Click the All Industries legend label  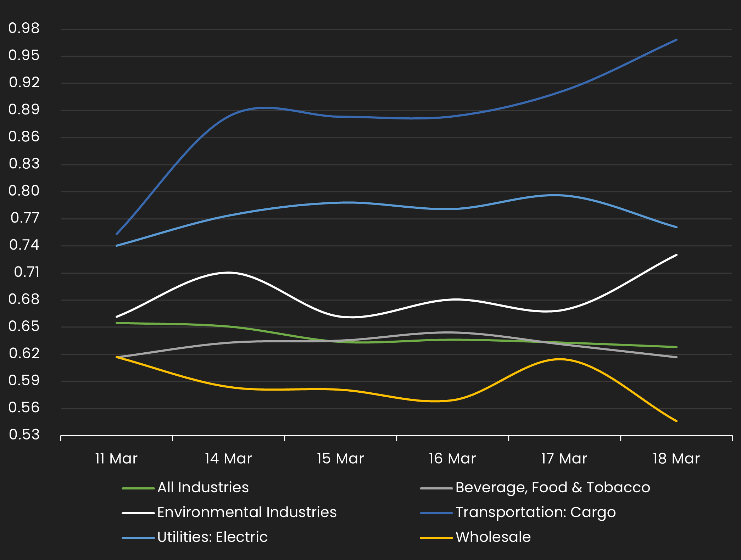pos(203,488)
